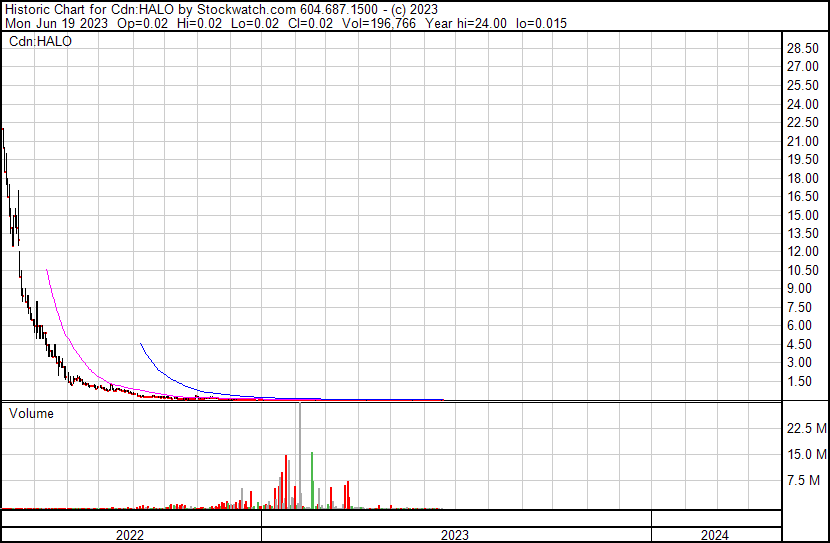Click the 15.00 price axis value
Viewport: 830px width, 543px height.
[x=803, y=215]
